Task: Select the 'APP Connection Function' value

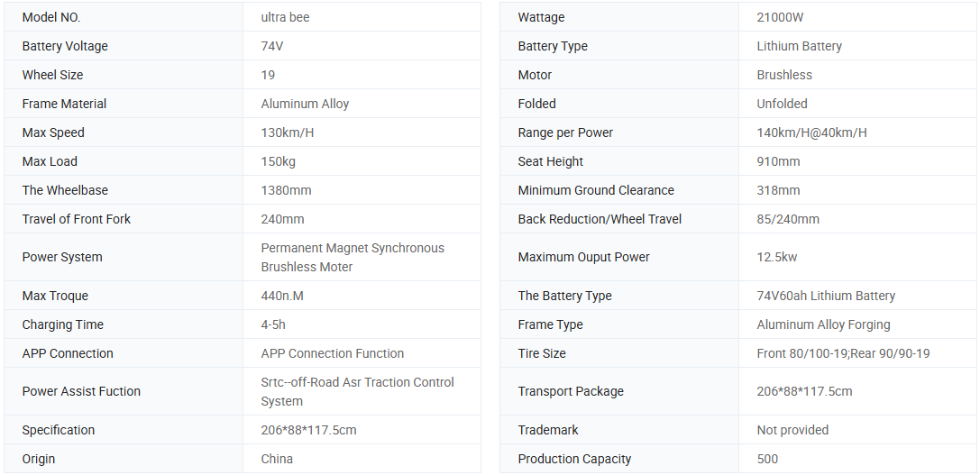Action: pyautogui.click(x=332, y=353)
